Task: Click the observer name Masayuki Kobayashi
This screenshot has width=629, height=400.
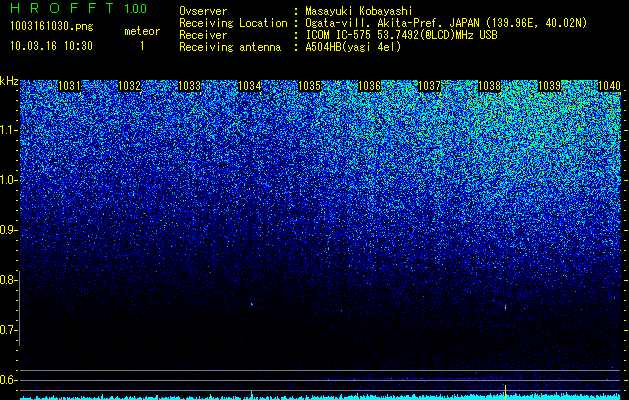Action: coord(359,11)
